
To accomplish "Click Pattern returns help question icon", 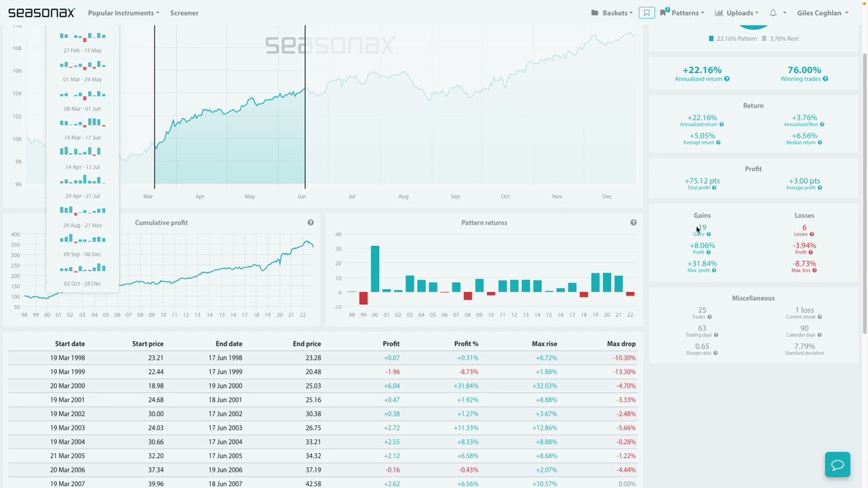I will click(633, 222).
